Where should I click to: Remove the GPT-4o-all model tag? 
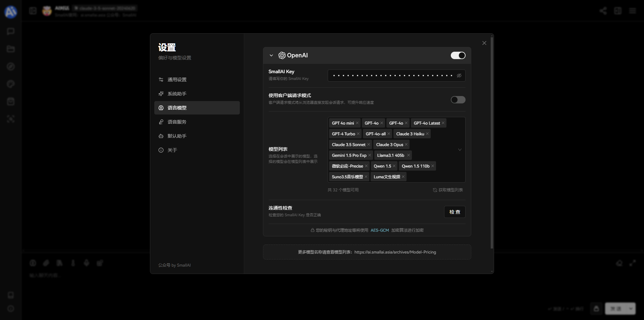389,134
